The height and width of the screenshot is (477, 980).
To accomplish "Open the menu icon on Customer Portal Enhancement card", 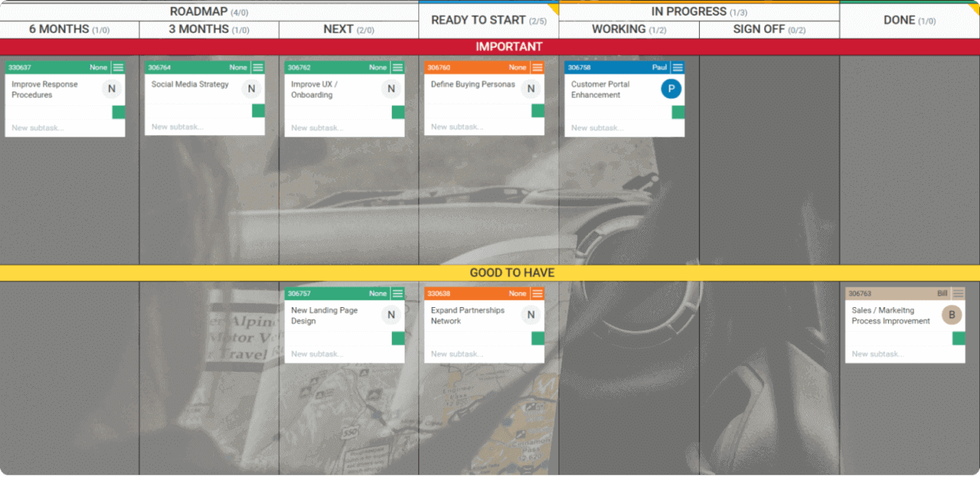I will [x=678, y=67].
